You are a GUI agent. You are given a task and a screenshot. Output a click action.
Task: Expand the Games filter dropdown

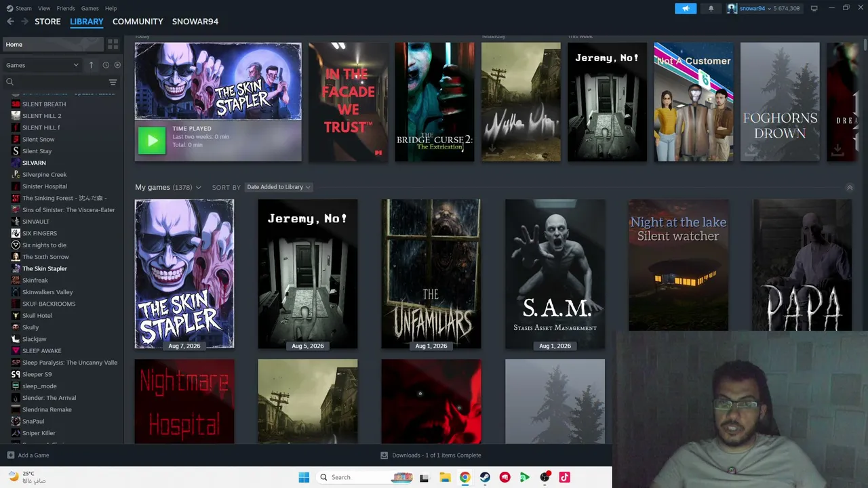(x=42, y=65)
